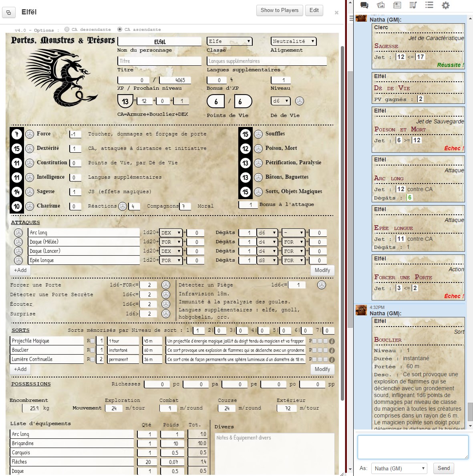Open the My Settings gear tab
The width and height of the screenshot is (473, 476).
[x=445, y=5]
